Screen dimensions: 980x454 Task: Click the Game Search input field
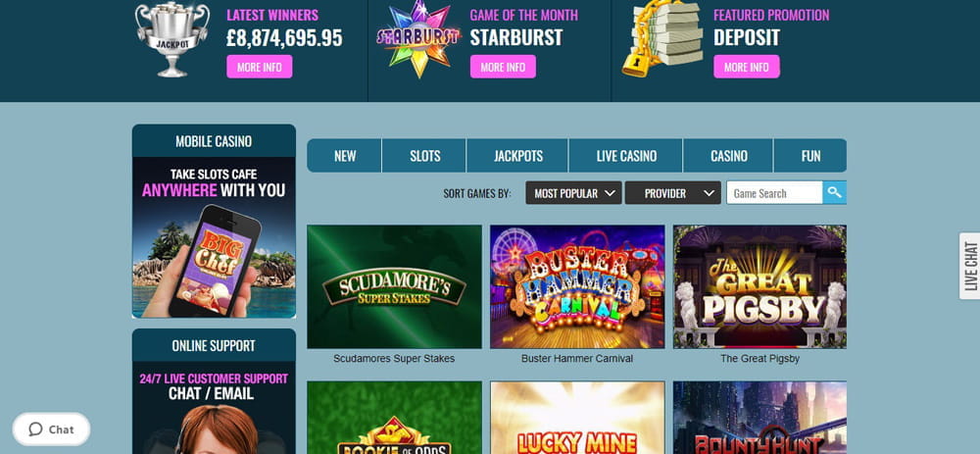pyautogui.click(x=774, y=193)
